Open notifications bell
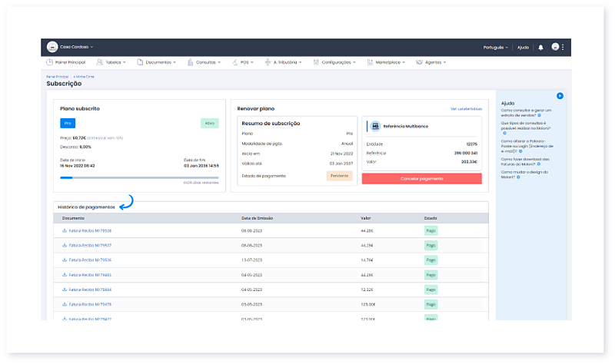Screen dimensions: 615x364 [541, 48]
